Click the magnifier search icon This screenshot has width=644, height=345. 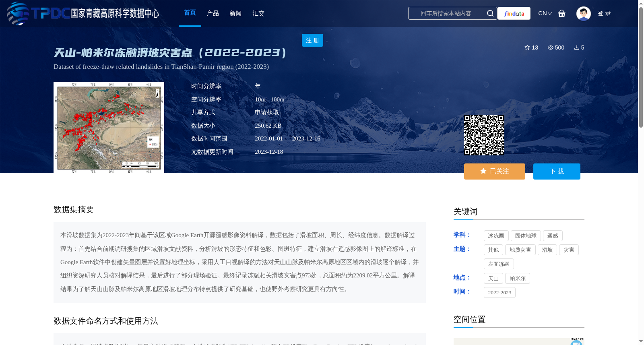tap(490, 13)
